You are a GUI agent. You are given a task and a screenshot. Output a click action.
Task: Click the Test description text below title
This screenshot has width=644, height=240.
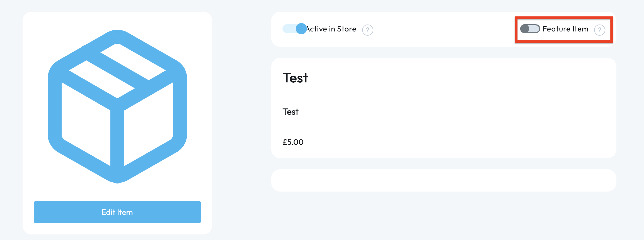(x=290, y=112)
